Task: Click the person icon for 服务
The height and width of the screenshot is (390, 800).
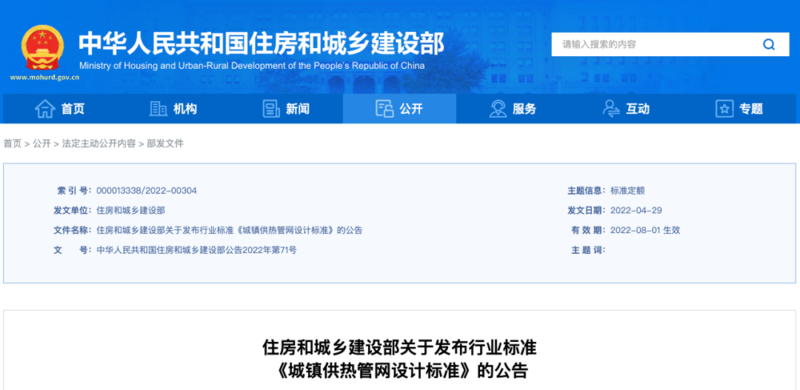Action: (498, 109)
